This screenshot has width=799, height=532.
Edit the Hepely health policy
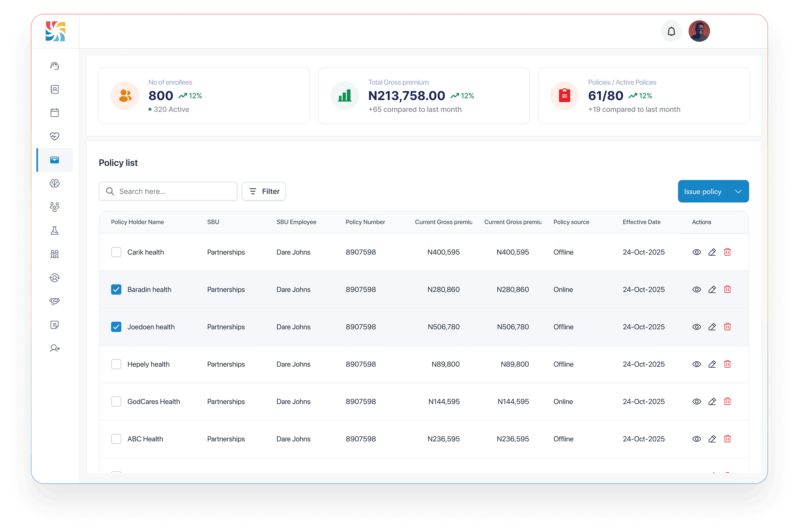(712, 364)
